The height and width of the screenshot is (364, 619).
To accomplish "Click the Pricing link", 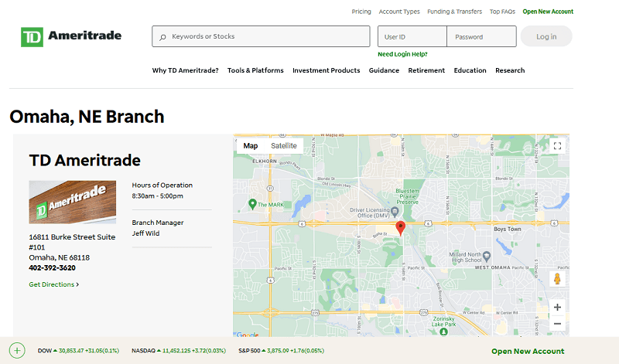I will (x=361, y=12).
